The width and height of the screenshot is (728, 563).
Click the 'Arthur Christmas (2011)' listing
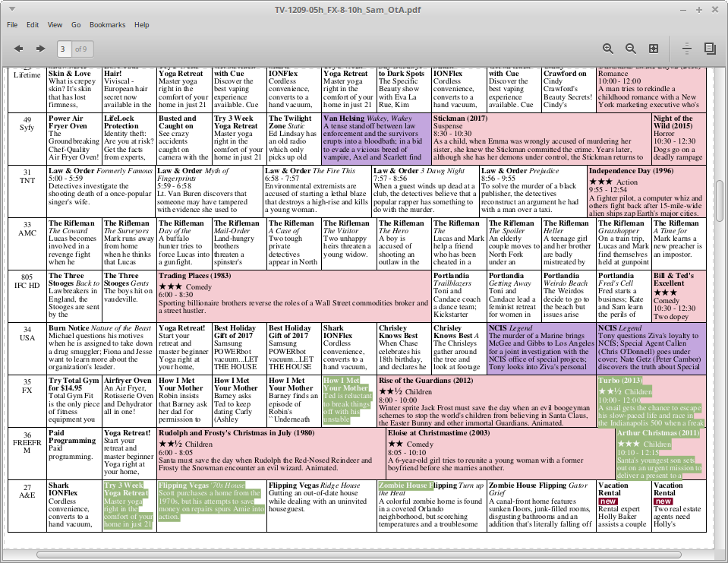point(660,454)
